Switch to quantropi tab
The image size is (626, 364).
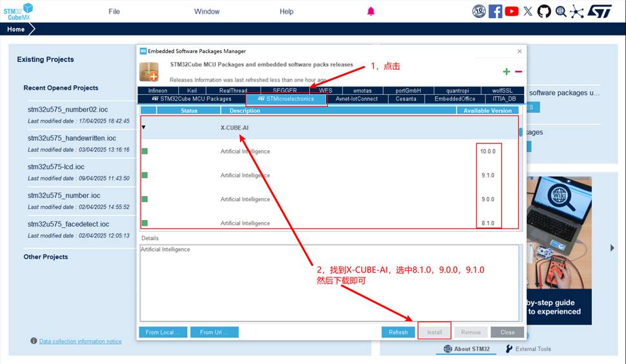[458, 90]
